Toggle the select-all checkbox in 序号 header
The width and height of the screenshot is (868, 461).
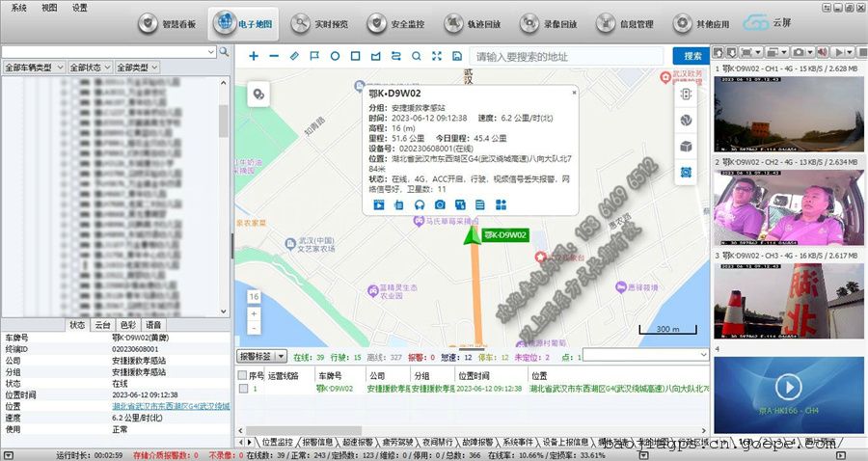point(243,375)
